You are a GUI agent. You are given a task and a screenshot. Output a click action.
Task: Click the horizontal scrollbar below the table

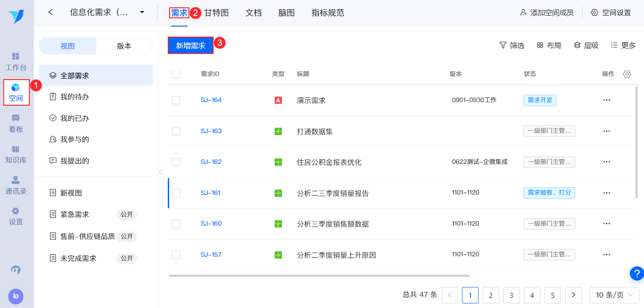(x=319, y=276)
